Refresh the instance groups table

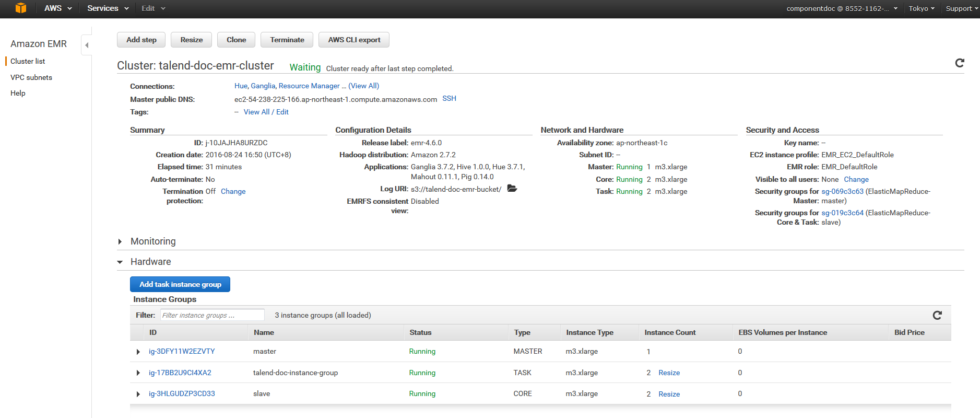[937, 315]
